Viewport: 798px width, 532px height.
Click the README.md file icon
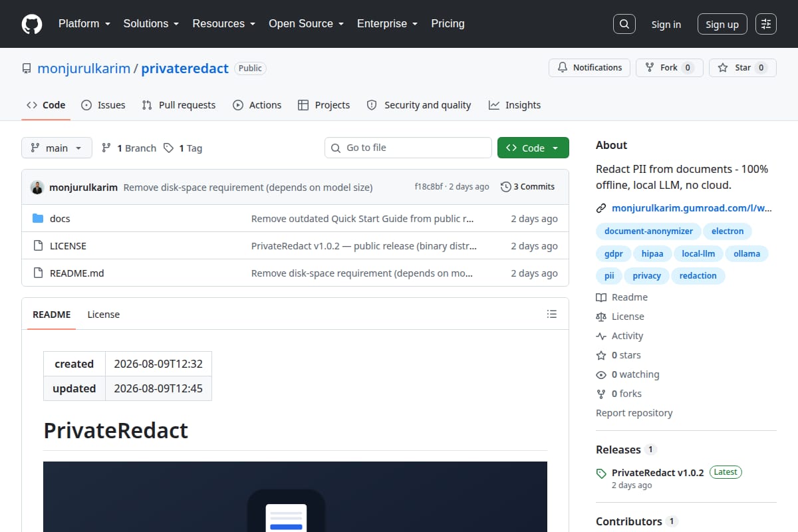tap(38, 273)
